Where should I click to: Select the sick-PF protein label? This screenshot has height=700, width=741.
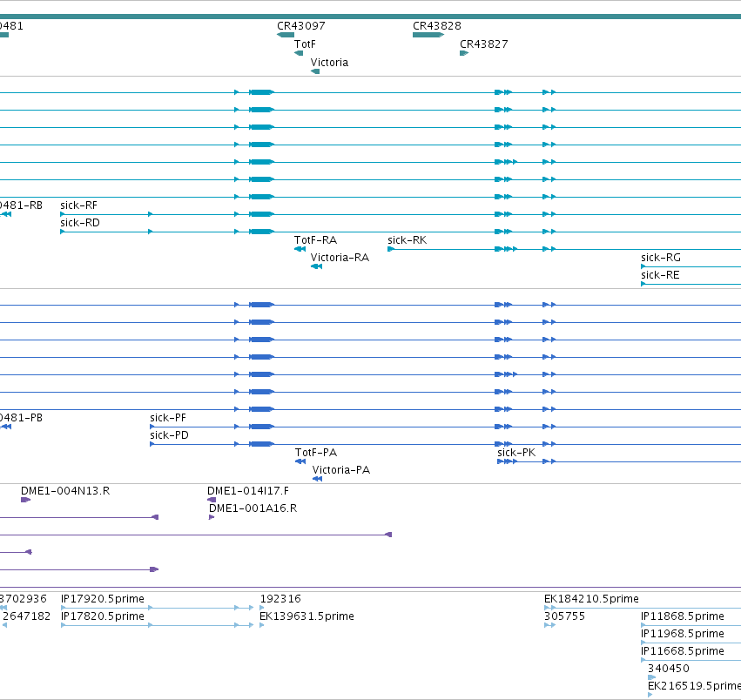coord(168,418)
